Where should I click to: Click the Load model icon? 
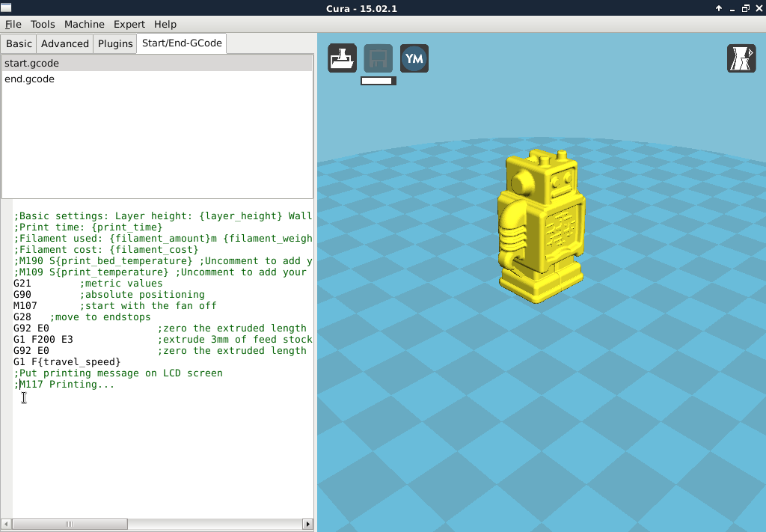point(342,58)
